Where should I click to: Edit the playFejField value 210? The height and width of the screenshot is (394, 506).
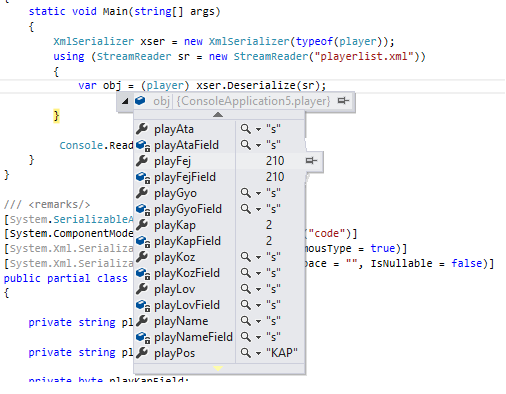coord(275,177)
